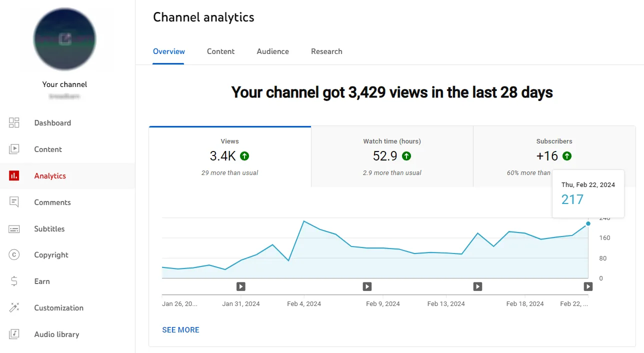644x353 pixels.
Task: Select the Feb 22 data point on chart
Action: click(588, 223)
